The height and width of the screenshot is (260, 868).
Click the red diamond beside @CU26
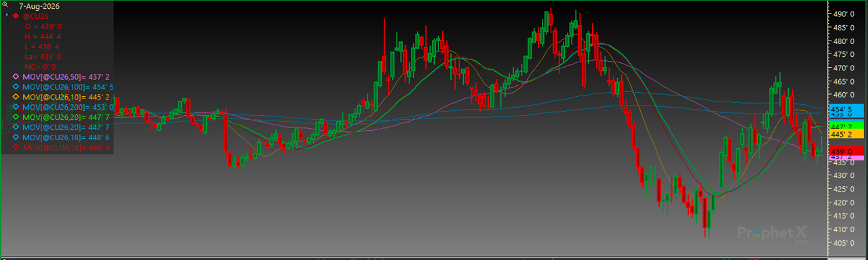pyautogui.click(x=16, y=15)
